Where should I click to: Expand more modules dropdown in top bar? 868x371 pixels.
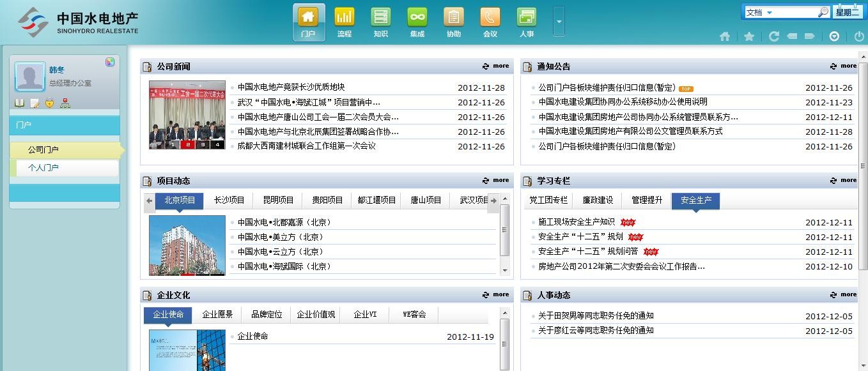coord(559,22)
